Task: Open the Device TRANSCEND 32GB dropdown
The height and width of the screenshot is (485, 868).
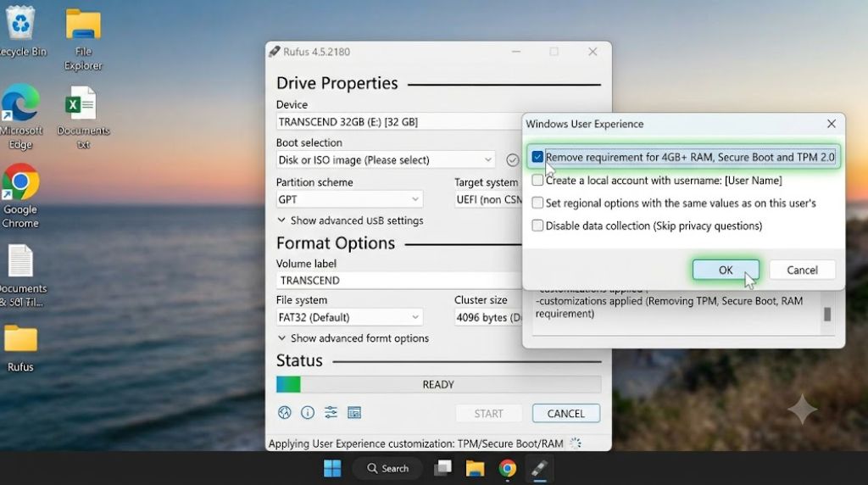Action: click(399, 122)
